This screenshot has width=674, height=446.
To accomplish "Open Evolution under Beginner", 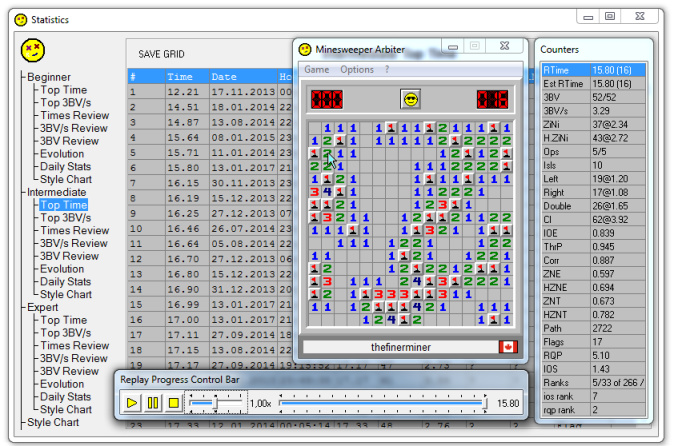I will 62,154.
